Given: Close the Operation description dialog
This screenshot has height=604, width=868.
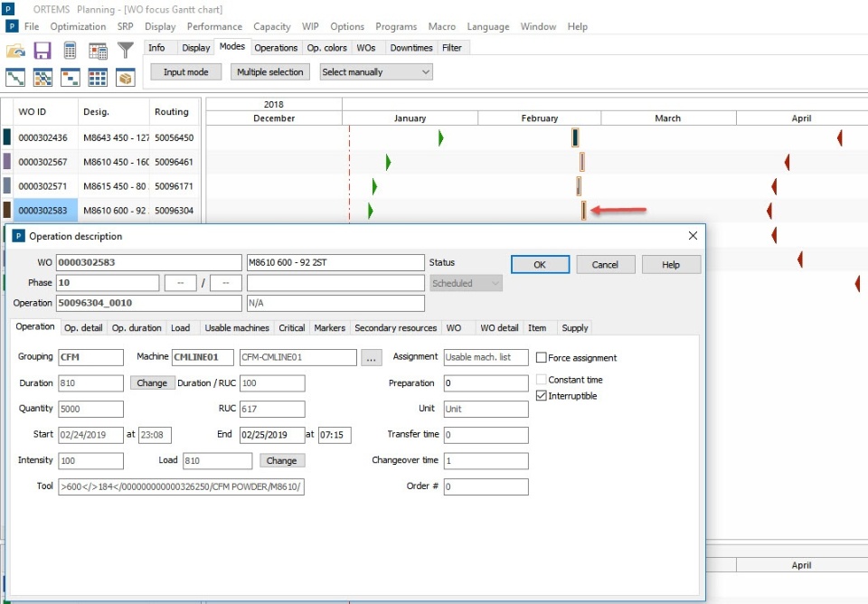Looking at the screenshot, I should [x=693, y=236].
